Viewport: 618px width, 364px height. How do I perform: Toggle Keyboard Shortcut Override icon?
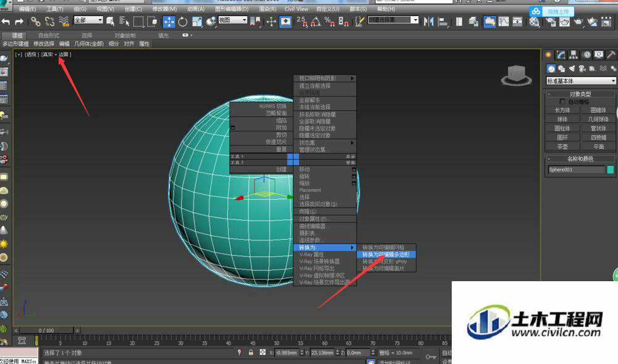tap(286, 22)
